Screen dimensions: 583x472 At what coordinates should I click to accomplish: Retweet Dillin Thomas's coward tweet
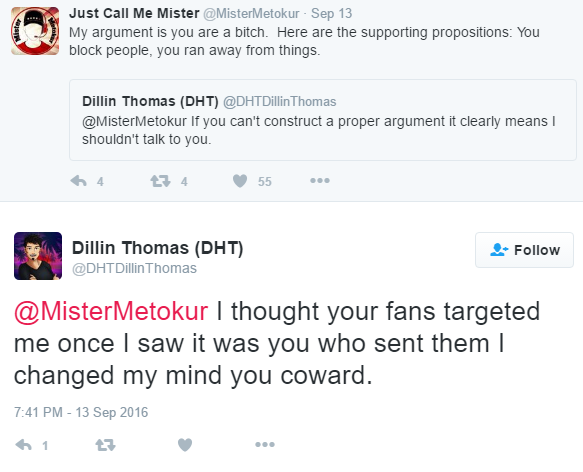[x=106, y=445]
